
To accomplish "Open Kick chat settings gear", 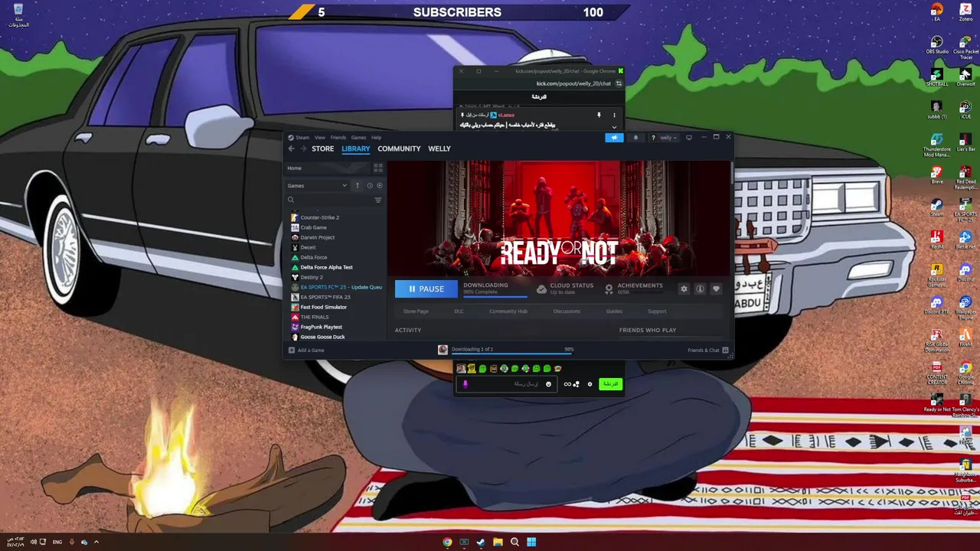I will 590,384.
